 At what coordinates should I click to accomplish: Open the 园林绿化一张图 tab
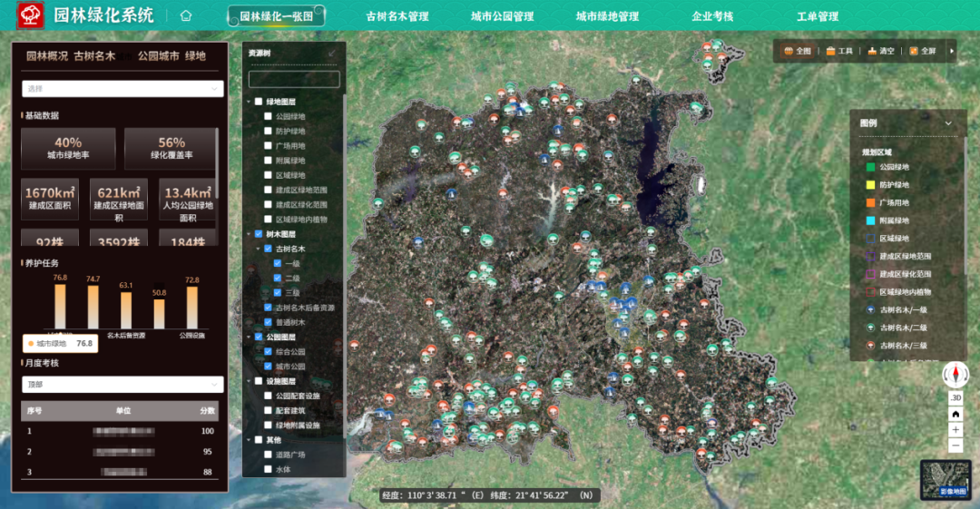277,16
